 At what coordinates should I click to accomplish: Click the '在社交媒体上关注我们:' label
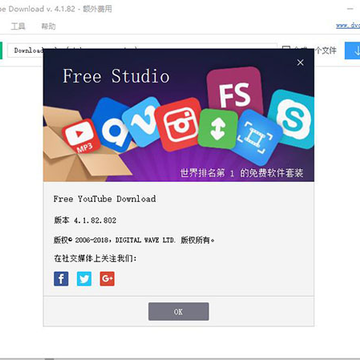tap(95, 258)
